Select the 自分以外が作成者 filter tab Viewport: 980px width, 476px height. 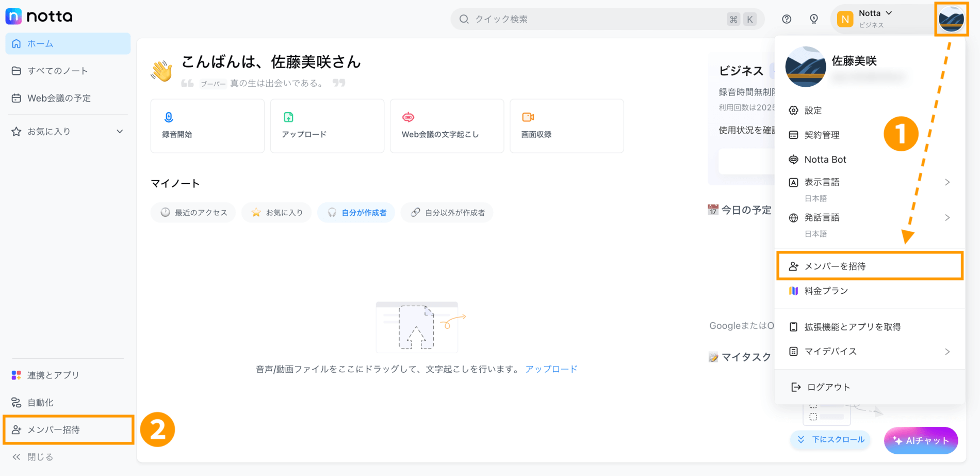(447, 213)
